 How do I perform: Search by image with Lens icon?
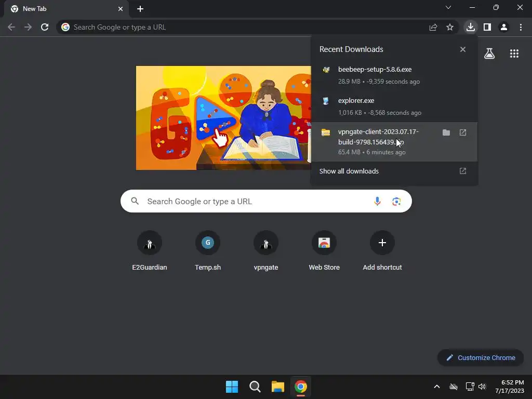pos(396,202)
